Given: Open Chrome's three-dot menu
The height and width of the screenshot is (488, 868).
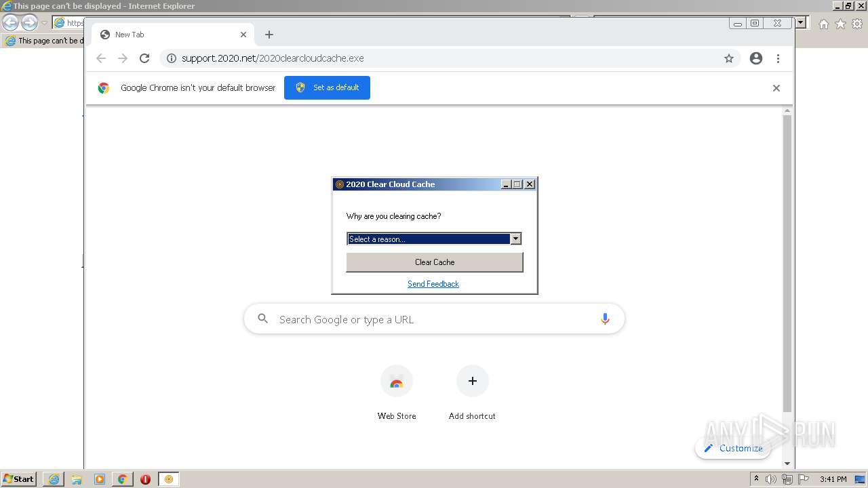Looking at the screenshot, I should tap(778, 58).
